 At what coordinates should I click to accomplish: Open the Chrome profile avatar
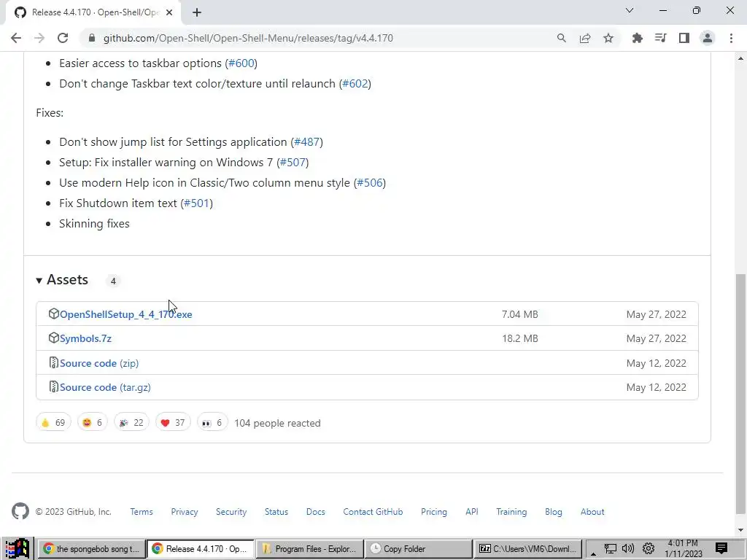(x=708, y=38)
